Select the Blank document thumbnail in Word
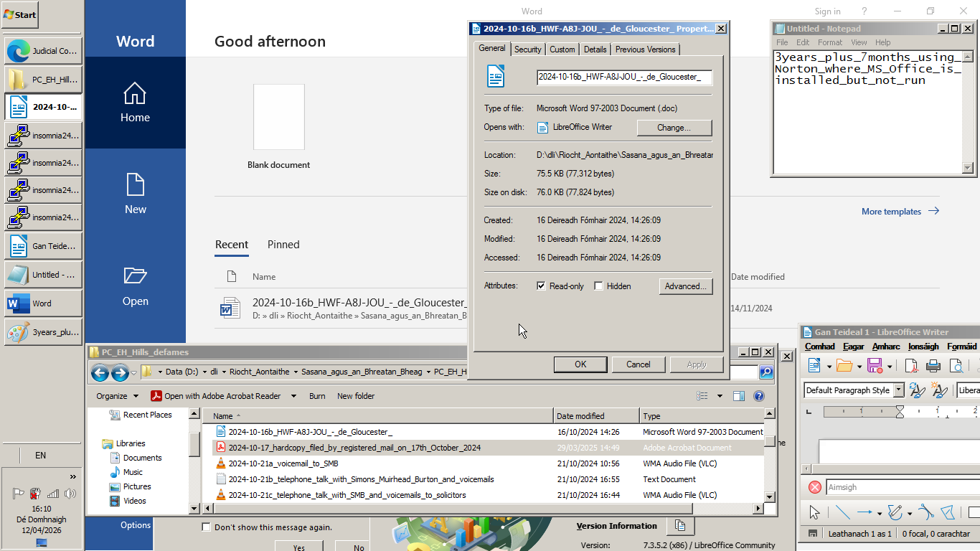980x551 pixels. click(279, 117)
